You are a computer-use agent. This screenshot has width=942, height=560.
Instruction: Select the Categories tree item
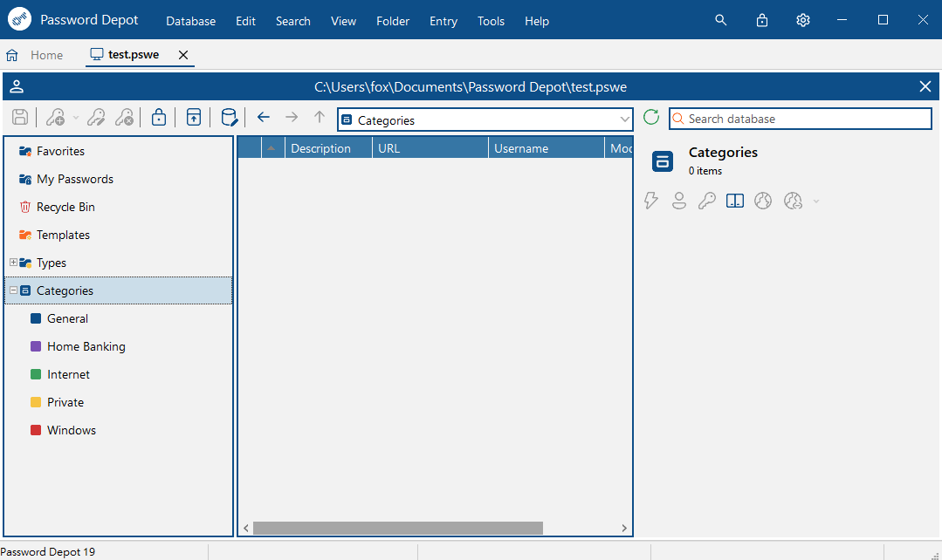pyautogui.click(x=119, y=290)
